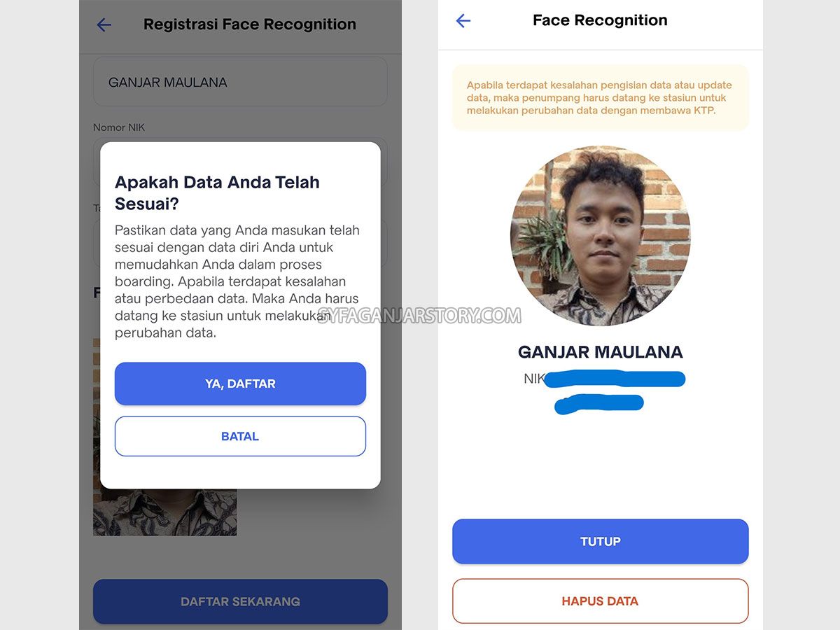Tap back arrow beside Face Recognition title
Screen dimensions: 840x630
tap(463, 21)
